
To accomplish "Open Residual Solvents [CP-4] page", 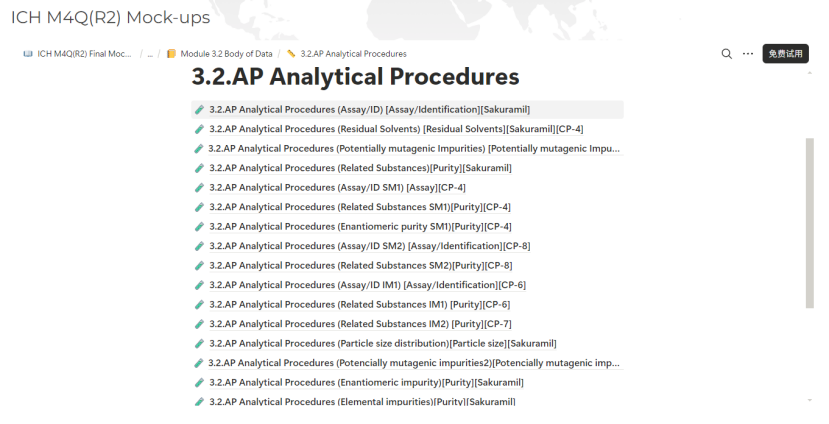I will pos(396,129).
